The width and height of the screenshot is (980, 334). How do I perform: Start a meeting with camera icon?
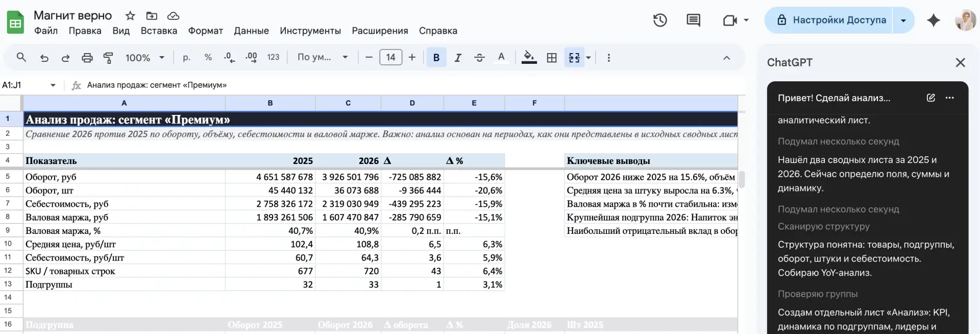pyautogui.click(x=730, y=20)
